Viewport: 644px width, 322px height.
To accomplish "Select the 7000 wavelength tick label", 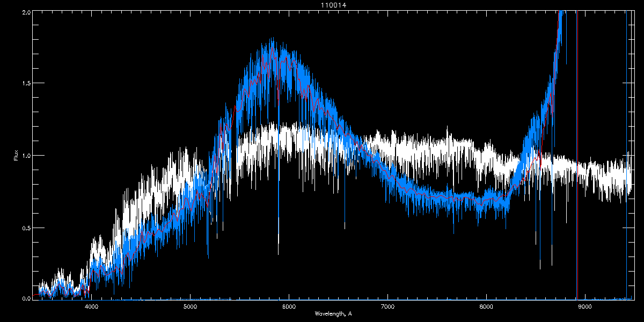I will (387, 307).
